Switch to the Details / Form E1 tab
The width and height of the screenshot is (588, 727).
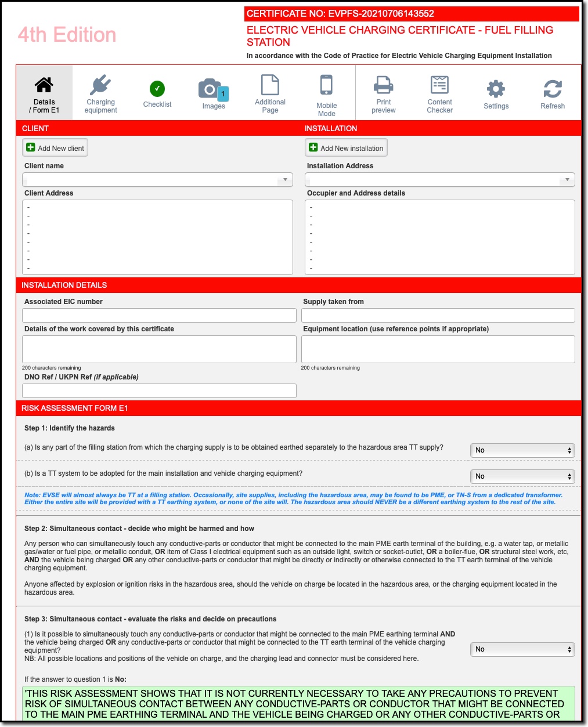coord(44,93)
